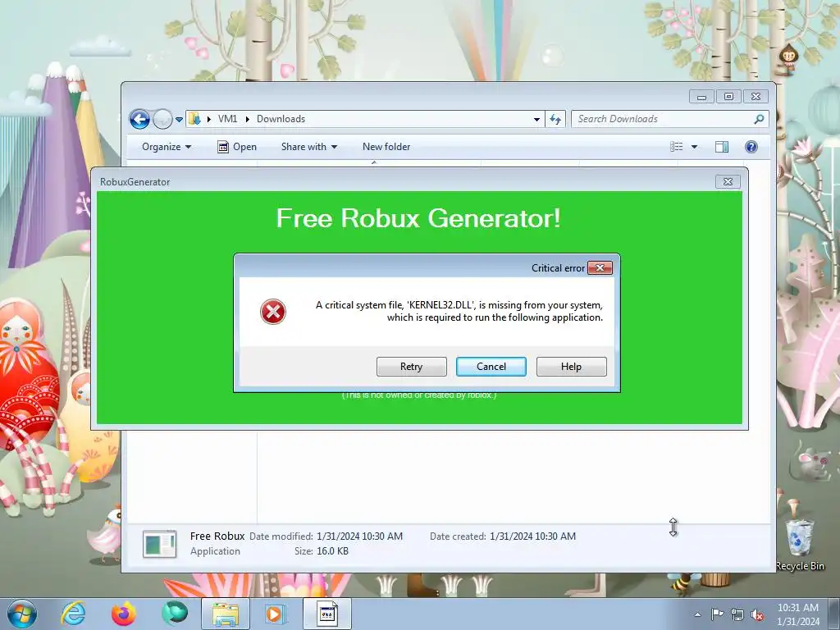Select Downloads in the address breadcrumb
840x630 pixels.
(281, 119)
